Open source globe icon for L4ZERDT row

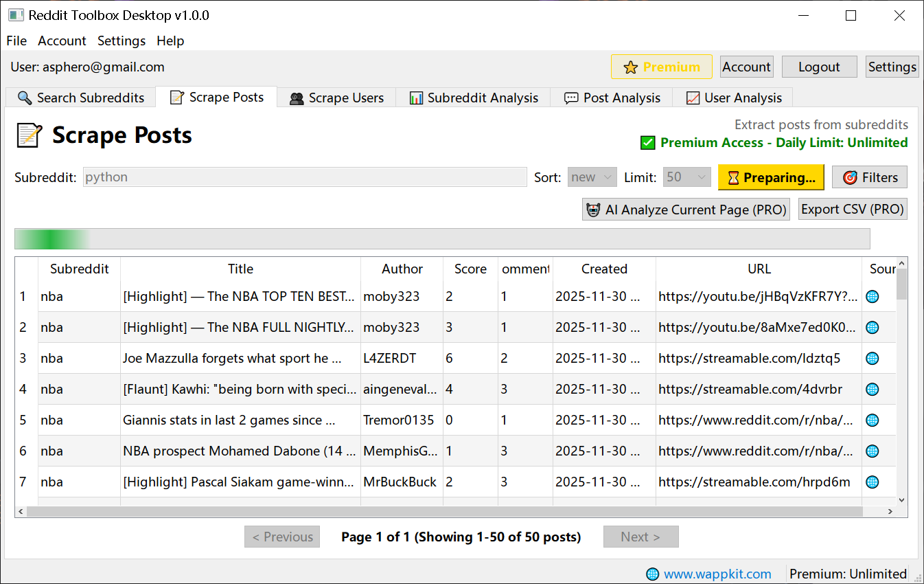[x=872, y=358]
